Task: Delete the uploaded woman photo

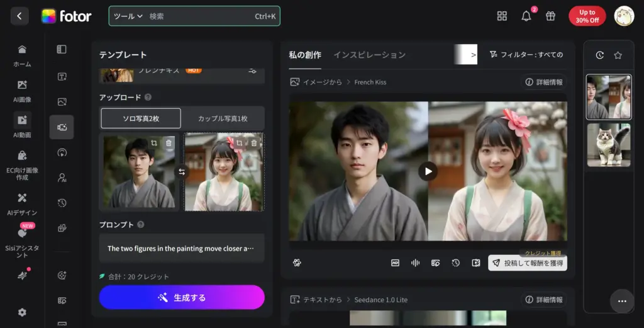Action: pyautogui.click(x=254, y=143)
